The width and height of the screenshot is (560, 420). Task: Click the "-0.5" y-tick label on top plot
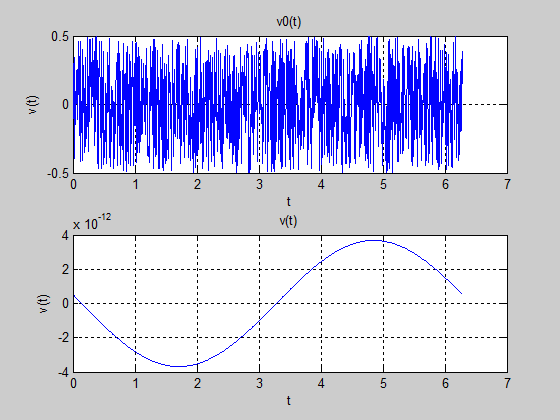(x=58, y=174)
